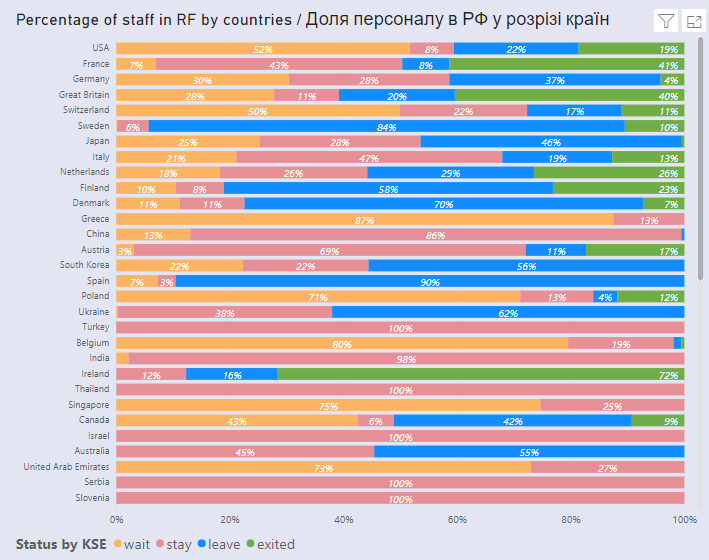
Task: Select Sweden's 84% leave bar segment
Action: [386, 126]
